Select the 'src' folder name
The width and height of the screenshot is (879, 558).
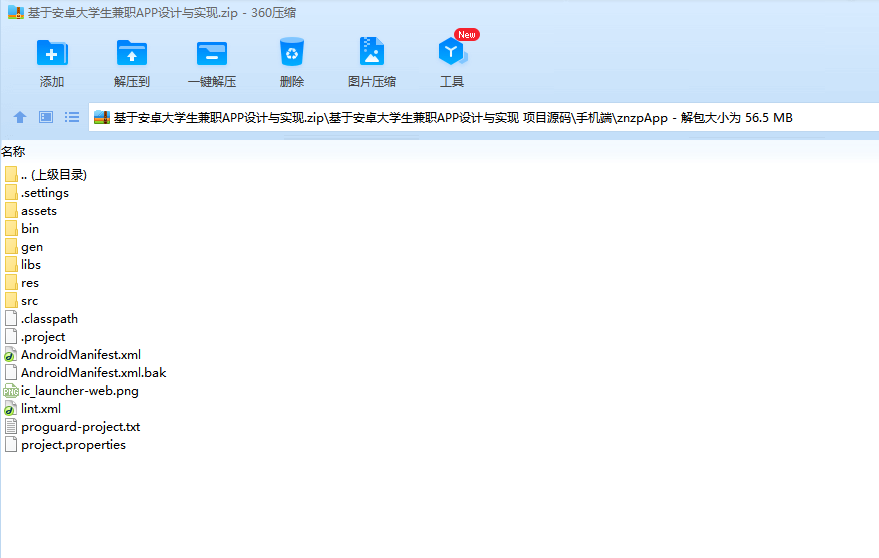point(30,301)
